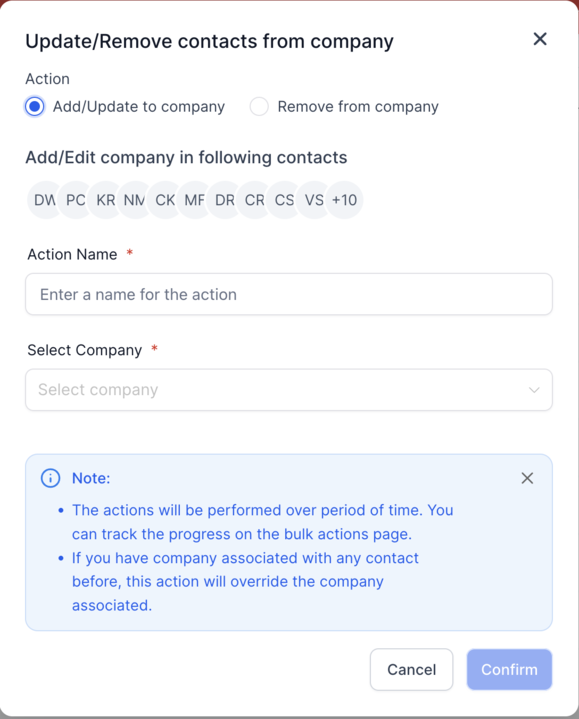This screenshot has height=719, width=579.
Task: Click the CK contact avatar
Action: click(x=165, y=200)
